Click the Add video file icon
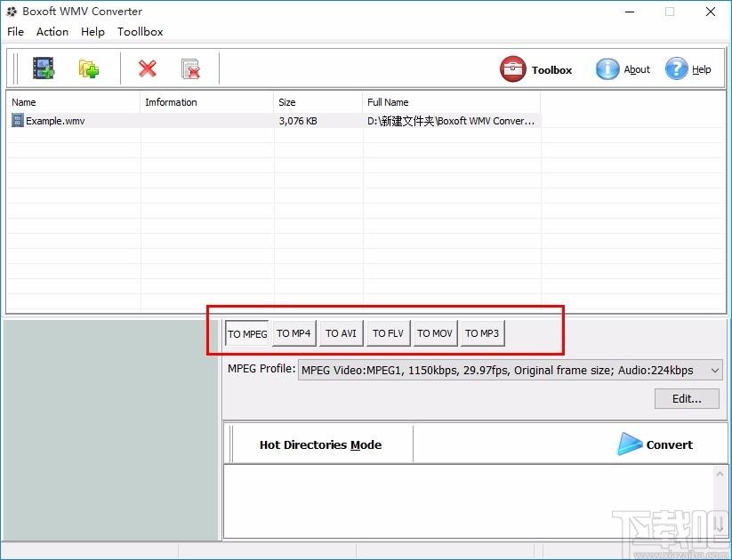732x560 pixels. [x=44, y=68]
